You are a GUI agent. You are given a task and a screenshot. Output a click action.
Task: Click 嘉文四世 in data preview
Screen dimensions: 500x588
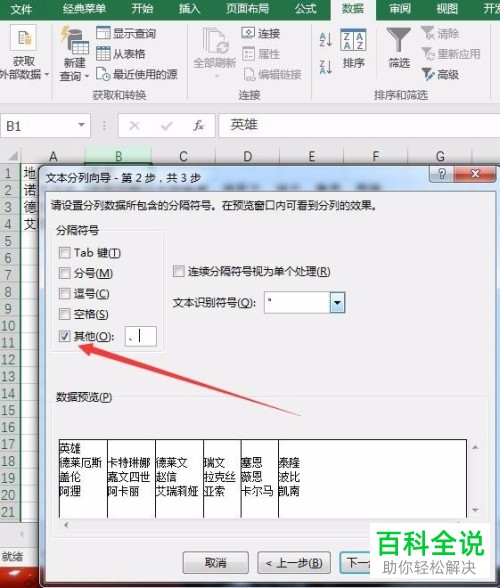click(x=129, y=477)
